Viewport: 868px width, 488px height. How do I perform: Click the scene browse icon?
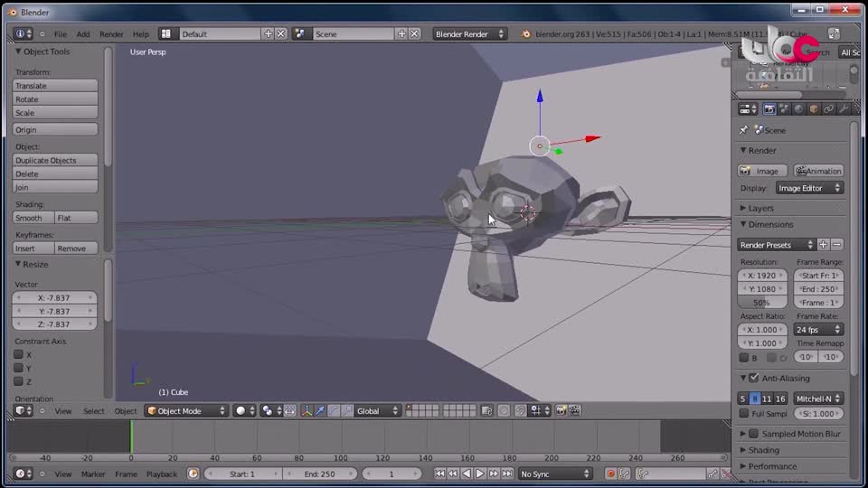click(x=299, y=33)
